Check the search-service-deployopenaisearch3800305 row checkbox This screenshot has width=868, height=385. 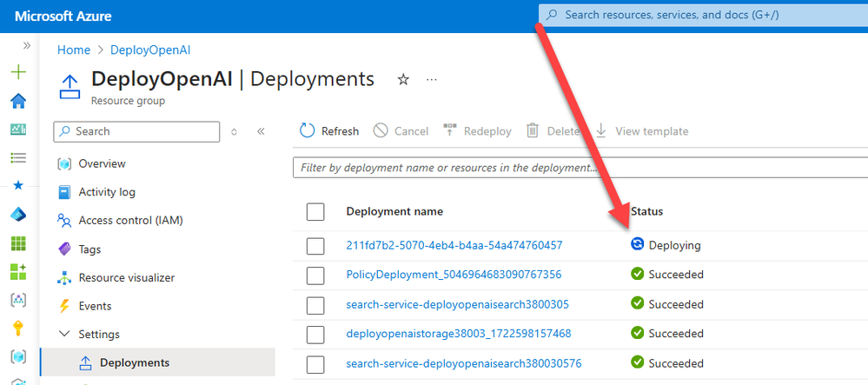pos(315,305)
